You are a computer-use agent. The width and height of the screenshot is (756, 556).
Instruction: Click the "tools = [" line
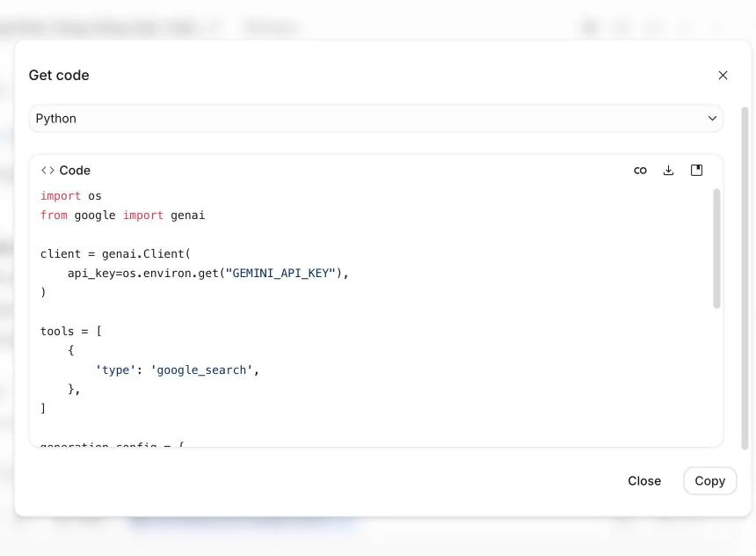pos(71,331)
